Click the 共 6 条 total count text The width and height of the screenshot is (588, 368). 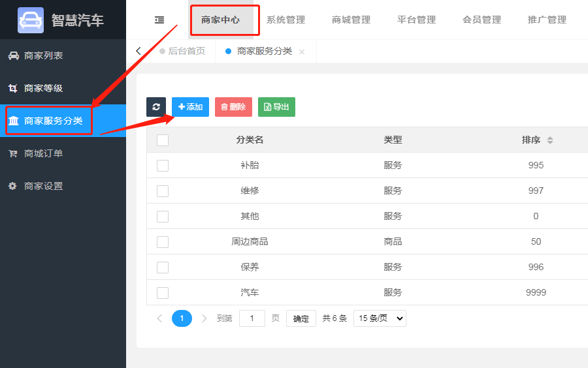click(335, 318)
